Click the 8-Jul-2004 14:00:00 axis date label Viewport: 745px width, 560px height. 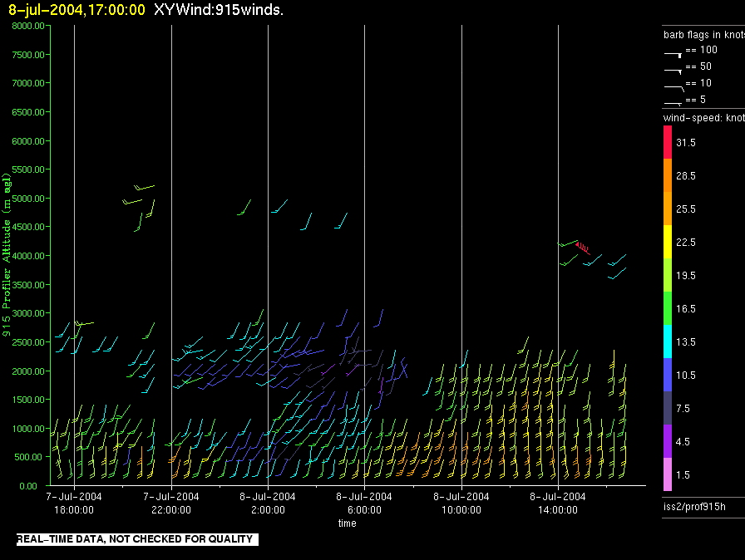[x=557, y=503]
